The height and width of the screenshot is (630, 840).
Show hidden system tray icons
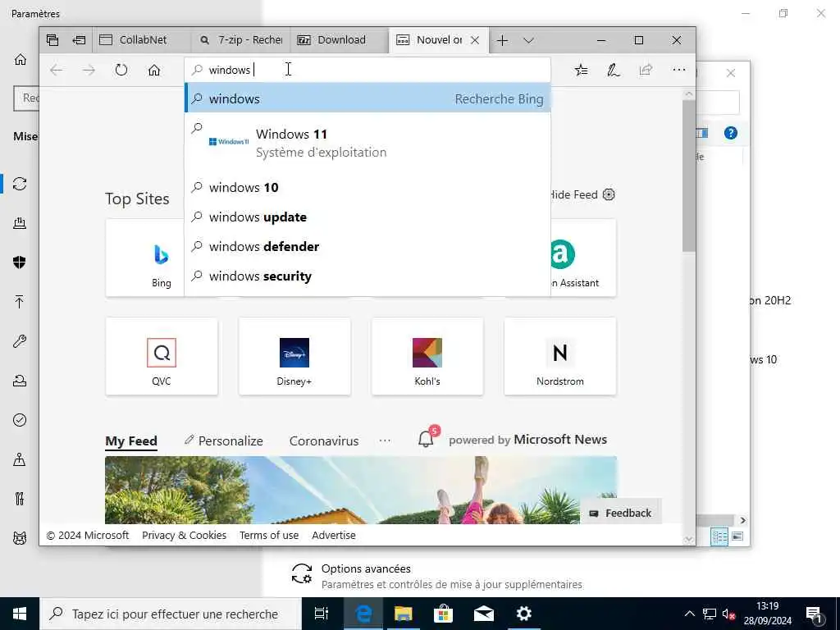(689, 614)
